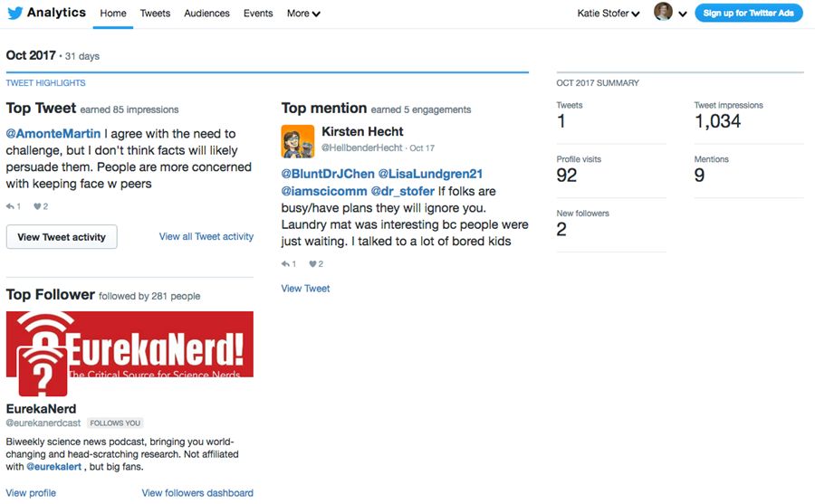Click the OCT 2017 SUMMARY label
The height and width of the screenshot is (504, 815).
[598, 82]
